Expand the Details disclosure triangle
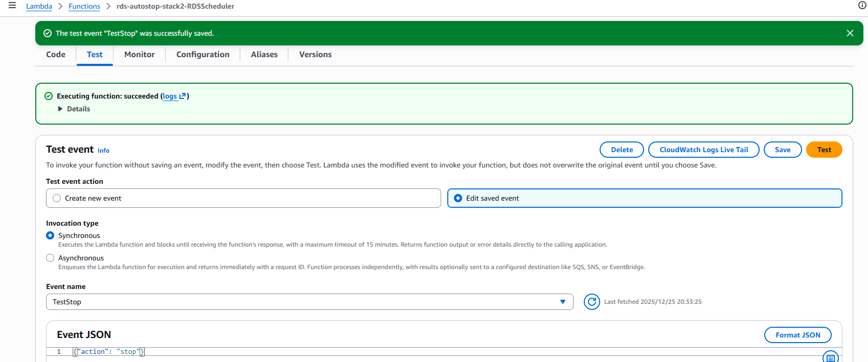 click(60, 109)
